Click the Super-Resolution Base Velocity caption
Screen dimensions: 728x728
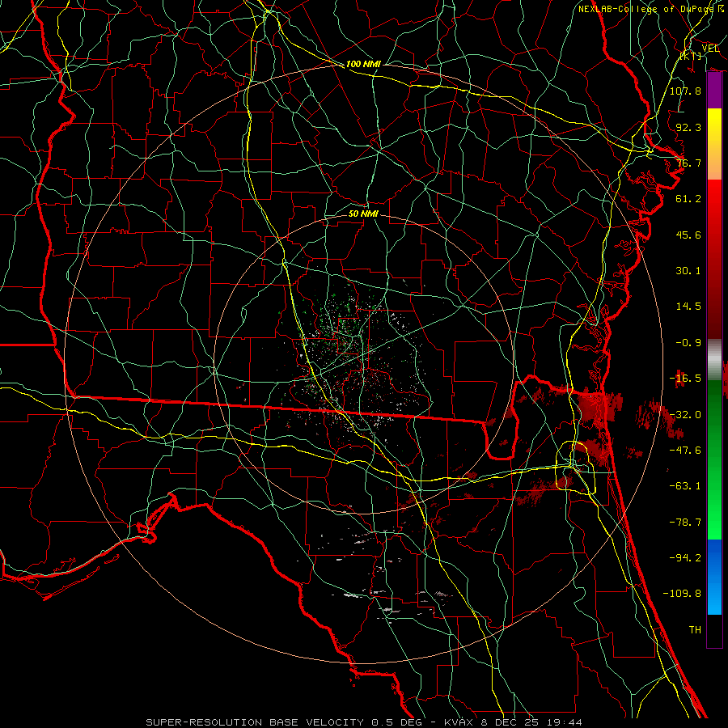pos(364,722)
